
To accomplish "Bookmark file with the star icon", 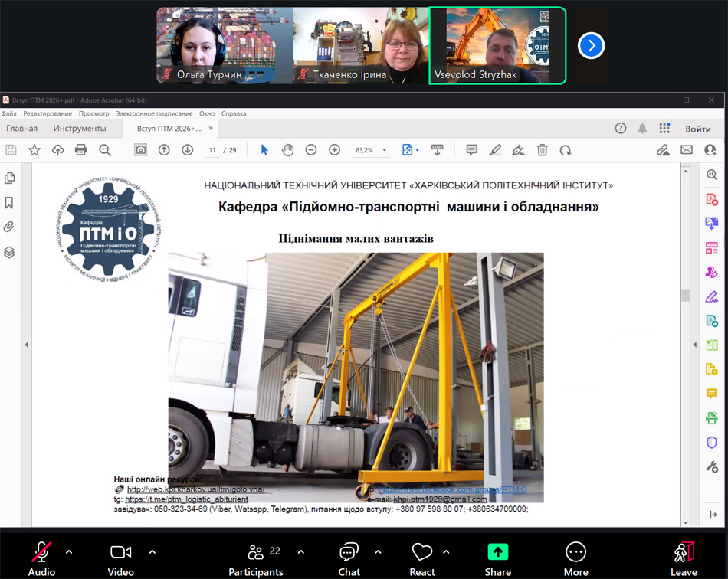I will [34, 150].
